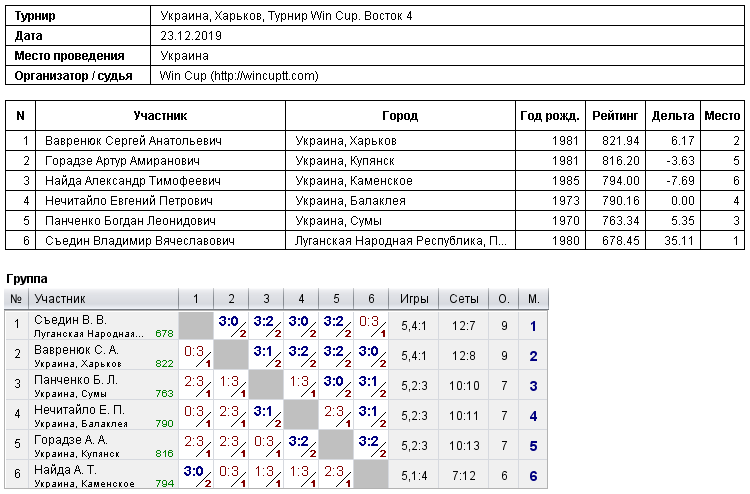
Task: Click Вавренюк's 3:1 score against player 3
Action: click(x=263, y=351)
